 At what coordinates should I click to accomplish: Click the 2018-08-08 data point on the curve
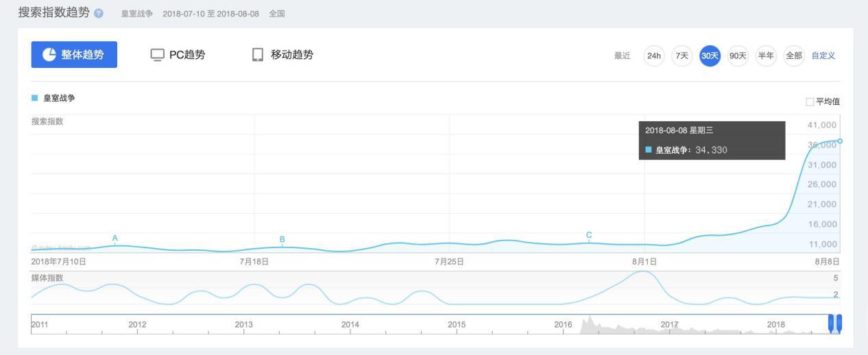pos(840,141)
